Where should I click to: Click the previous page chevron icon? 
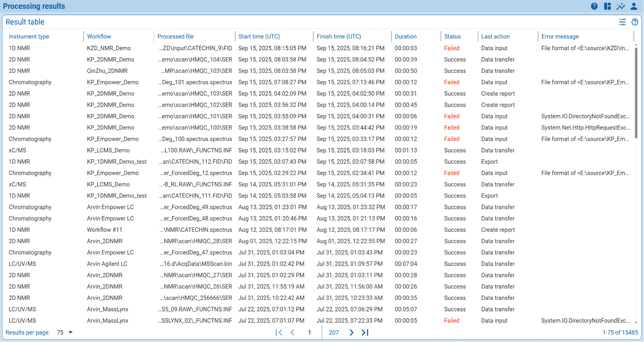(292, 332)
